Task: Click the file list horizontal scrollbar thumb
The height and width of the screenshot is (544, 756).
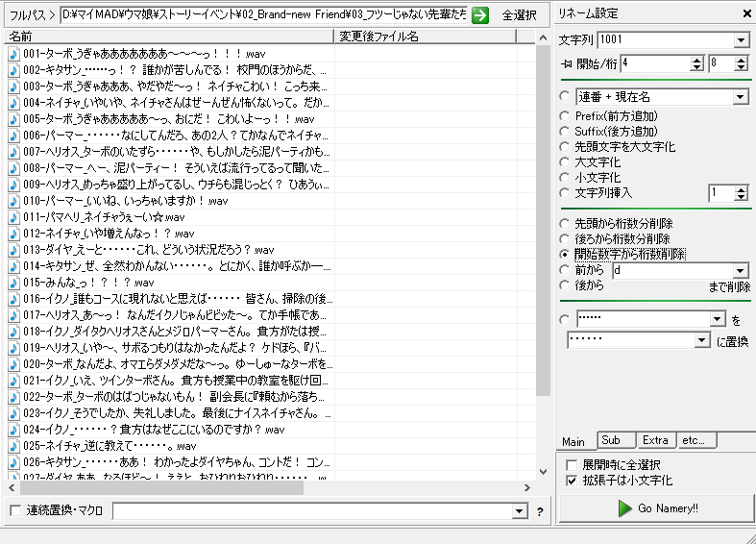Action: coord(161,487)
